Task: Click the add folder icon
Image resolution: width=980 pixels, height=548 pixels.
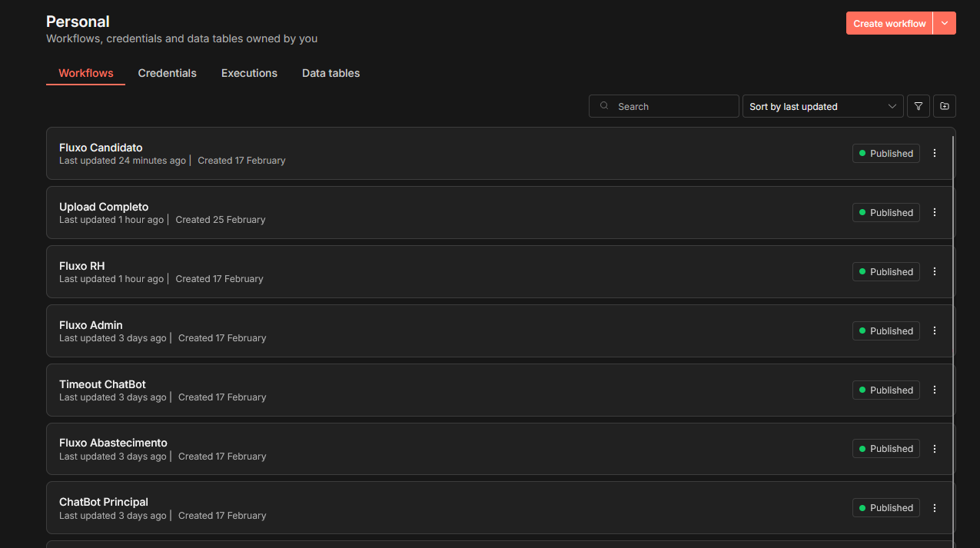Action: (945, 106)
